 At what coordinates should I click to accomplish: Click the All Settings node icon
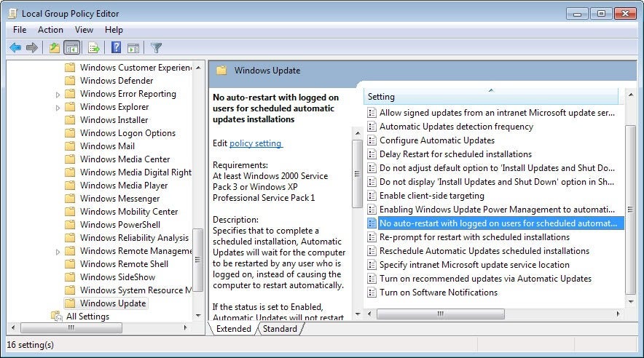56,317
